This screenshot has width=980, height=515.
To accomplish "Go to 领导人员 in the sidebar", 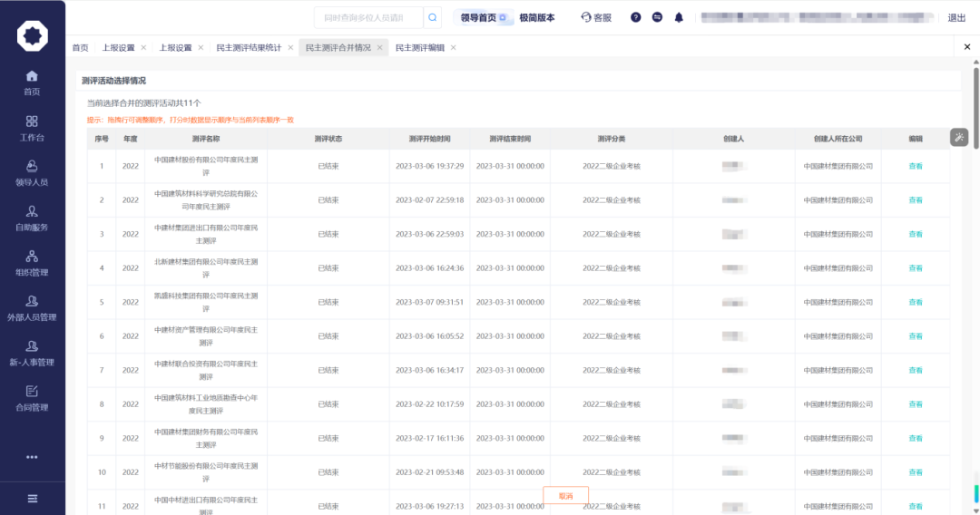I will click(x=32, y=173).
